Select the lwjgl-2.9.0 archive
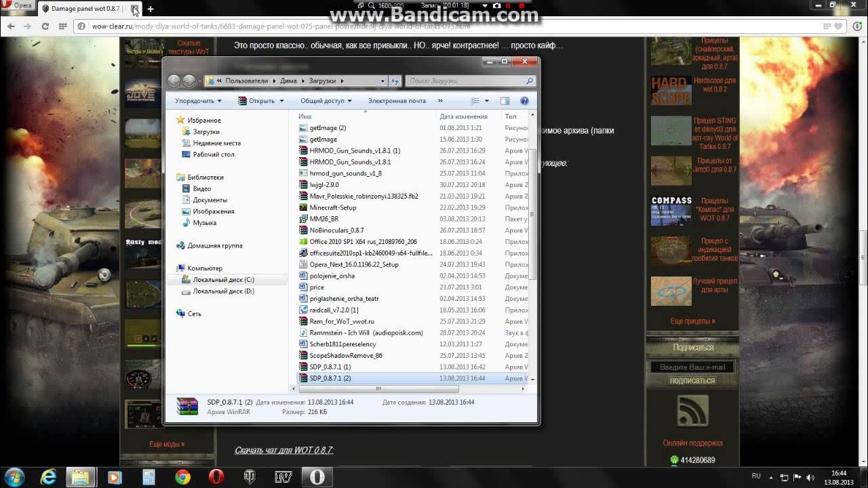Viewport: 868px width, 488px height. pos(323,184)
